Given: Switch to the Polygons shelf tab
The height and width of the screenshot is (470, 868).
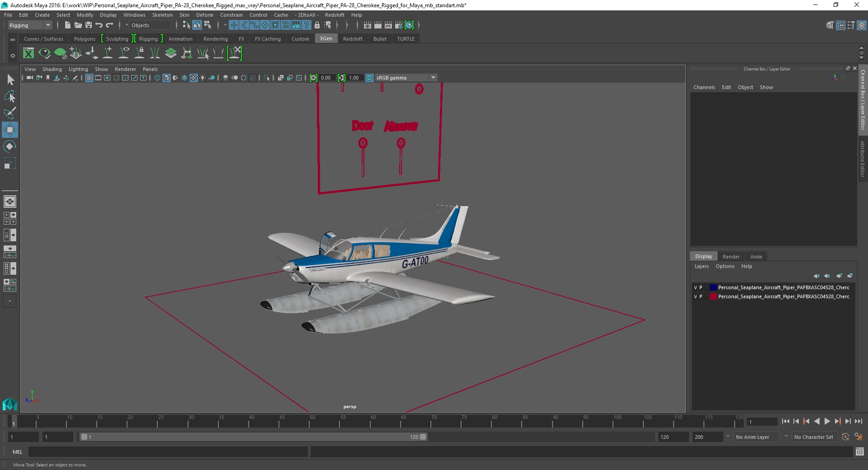Looking at the screenshot, I should point(85,39).
